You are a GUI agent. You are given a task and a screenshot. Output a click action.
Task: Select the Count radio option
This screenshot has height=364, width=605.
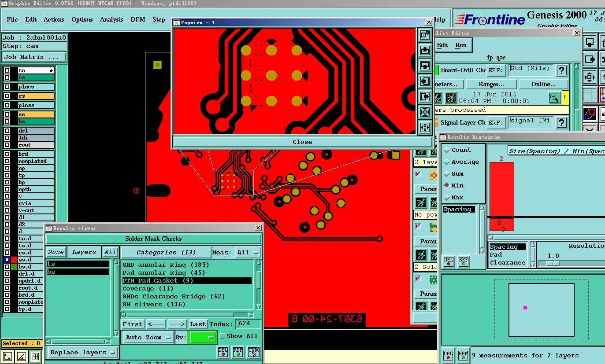coord(447,150)
